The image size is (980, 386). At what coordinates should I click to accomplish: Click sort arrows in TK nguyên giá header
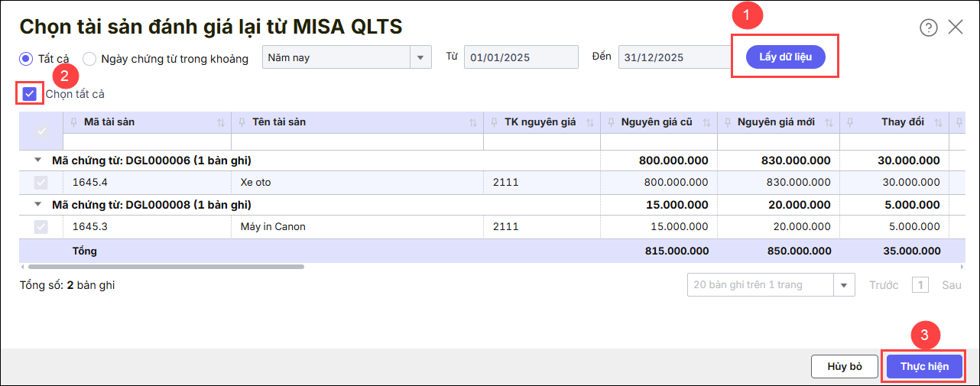click(590, 122)
